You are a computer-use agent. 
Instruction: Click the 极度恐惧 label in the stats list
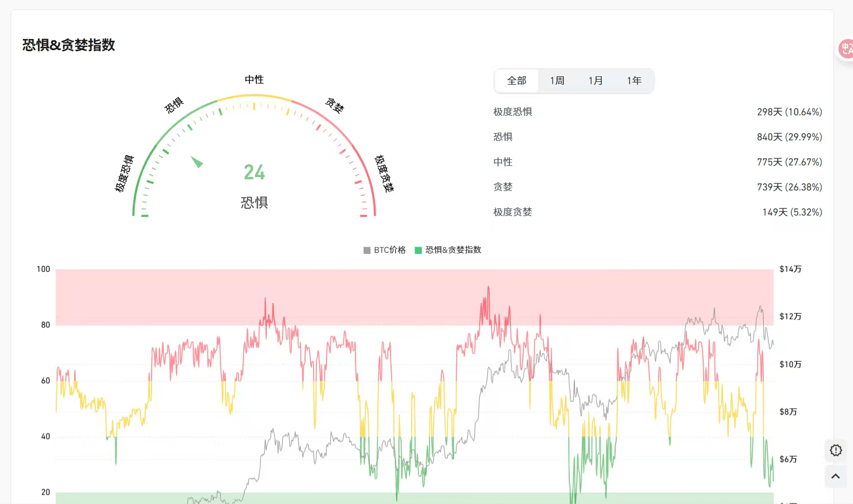(x=513, y=112)
